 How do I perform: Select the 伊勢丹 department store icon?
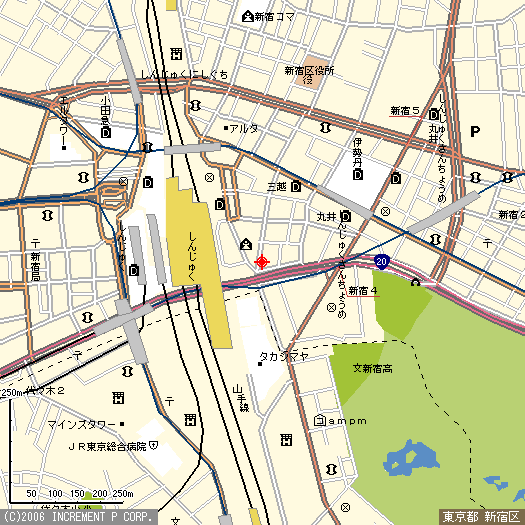tap(358, 174)
